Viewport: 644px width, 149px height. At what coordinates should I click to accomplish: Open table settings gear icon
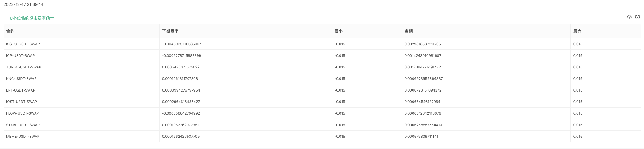[637, 17]
